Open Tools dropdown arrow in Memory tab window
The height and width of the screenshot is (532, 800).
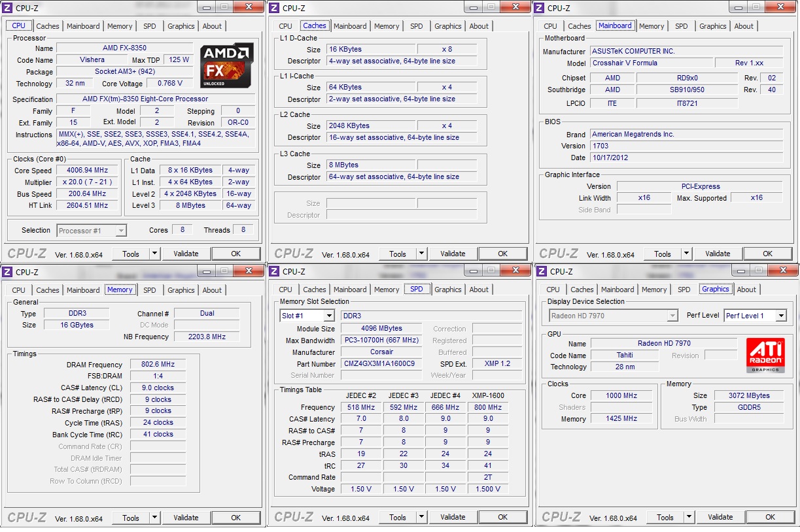pyautogui.click(x=155, y=518)
